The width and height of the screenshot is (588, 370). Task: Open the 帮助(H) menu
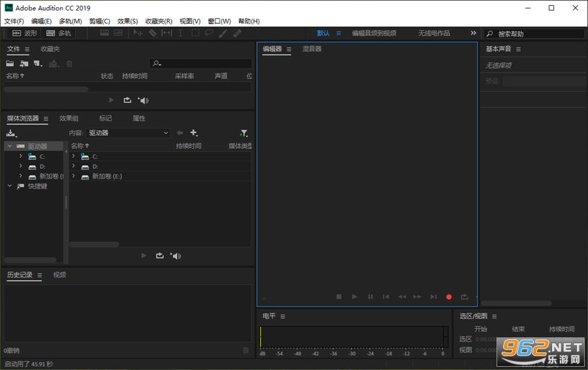pos(249,22)
